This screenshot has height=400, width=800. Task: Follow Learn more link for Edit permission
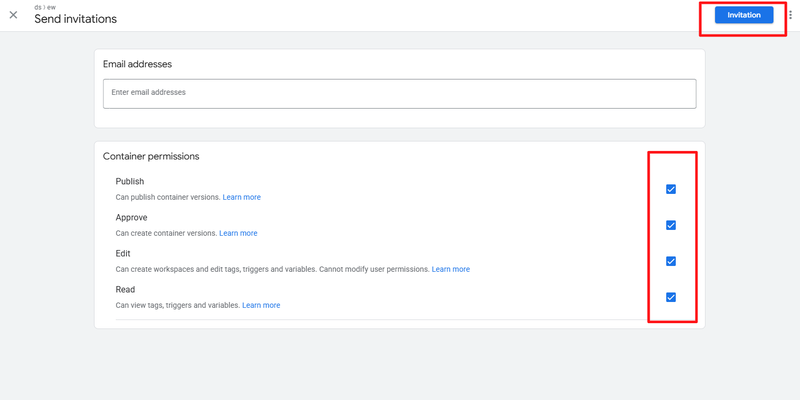point(450,269)
